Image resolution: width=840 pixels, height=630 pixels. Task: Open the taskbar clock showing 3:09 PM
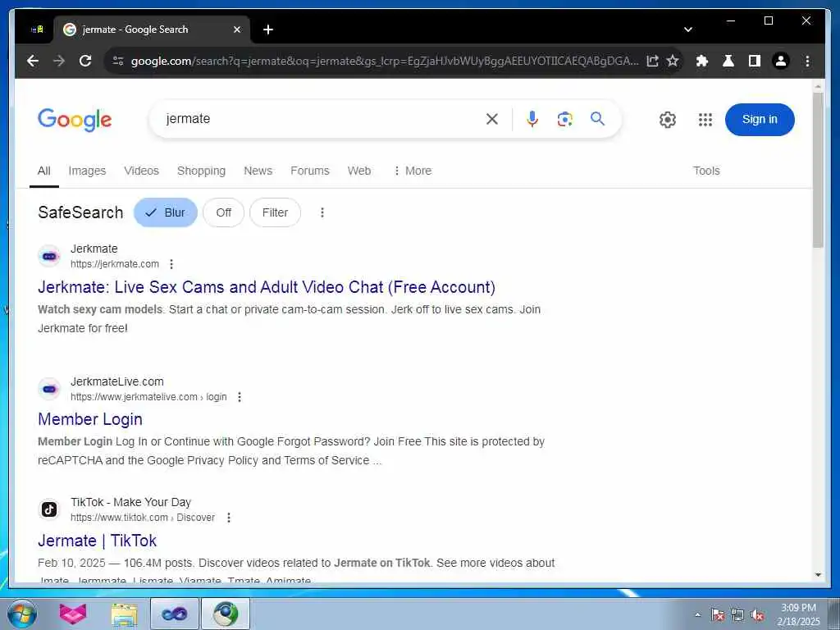coord(798,614)
